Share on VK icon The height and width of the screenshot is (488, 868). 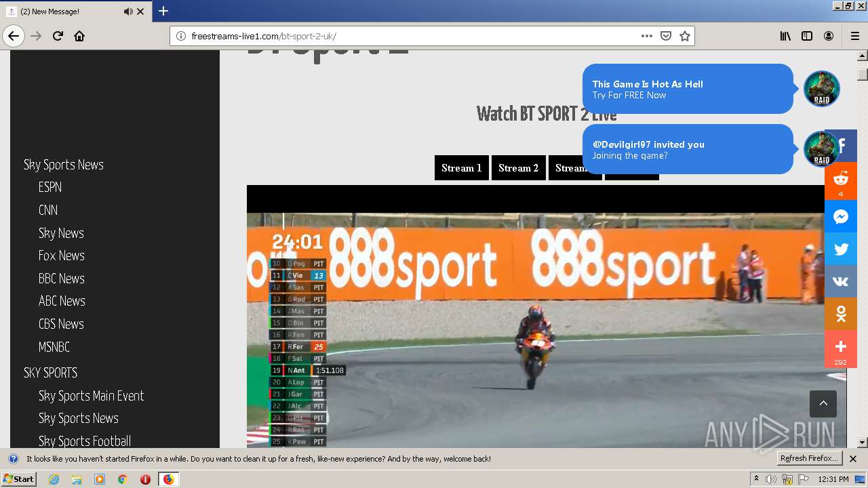tap(841, 281)
